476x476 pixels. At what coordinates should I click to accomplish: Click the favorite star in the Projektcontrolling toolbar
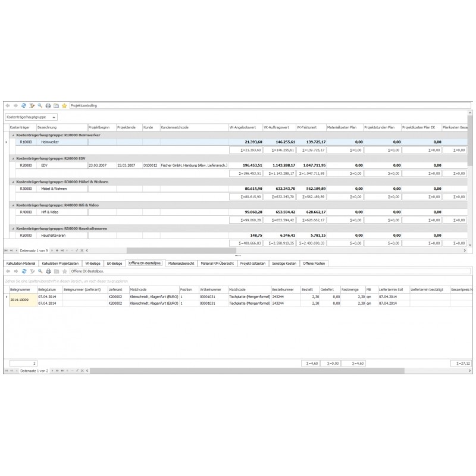64,106
